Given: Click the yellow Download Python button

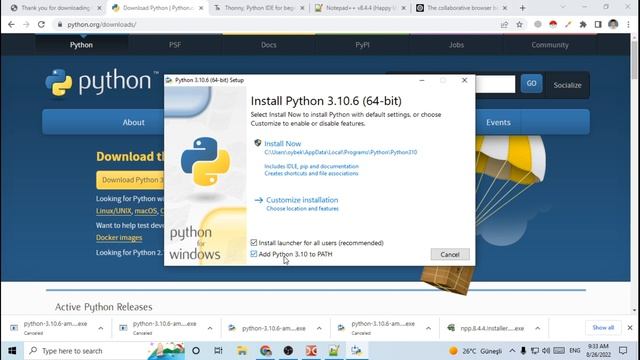Looking at the screenshot, I should [131, 180].
